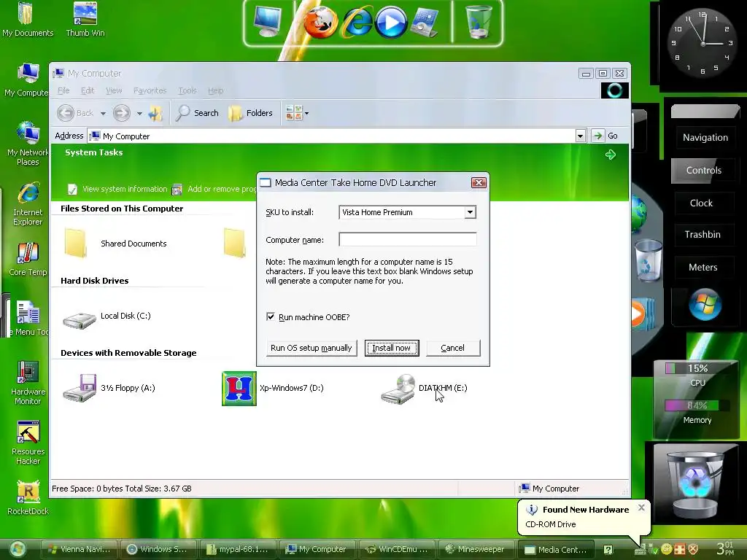This screenshot has height=560, width=747.
Task: Open Shared Documents folder
Action: tap(116, 244)
